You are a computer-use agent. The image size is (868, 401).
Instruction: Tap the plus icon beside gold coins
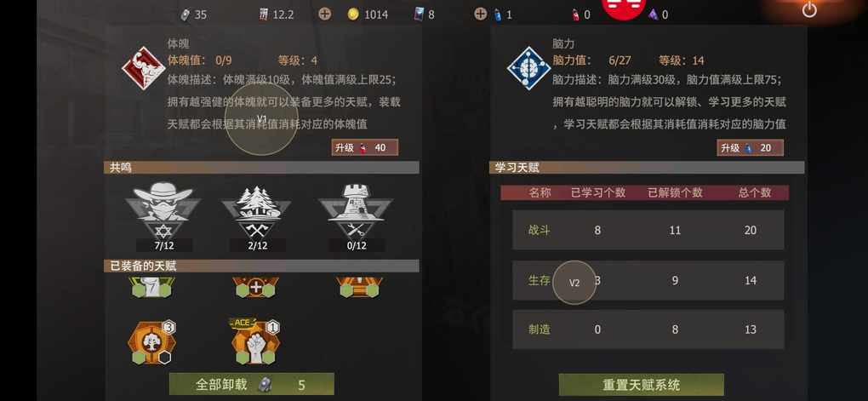click(325, 14)
